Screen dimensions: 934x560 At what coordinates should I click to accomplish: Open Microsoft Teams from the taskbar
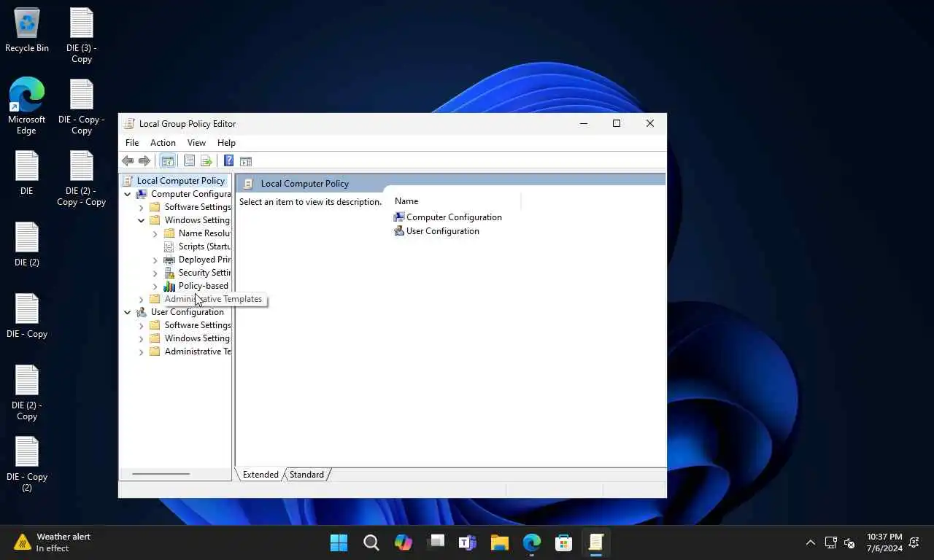(x=468, y=542)
